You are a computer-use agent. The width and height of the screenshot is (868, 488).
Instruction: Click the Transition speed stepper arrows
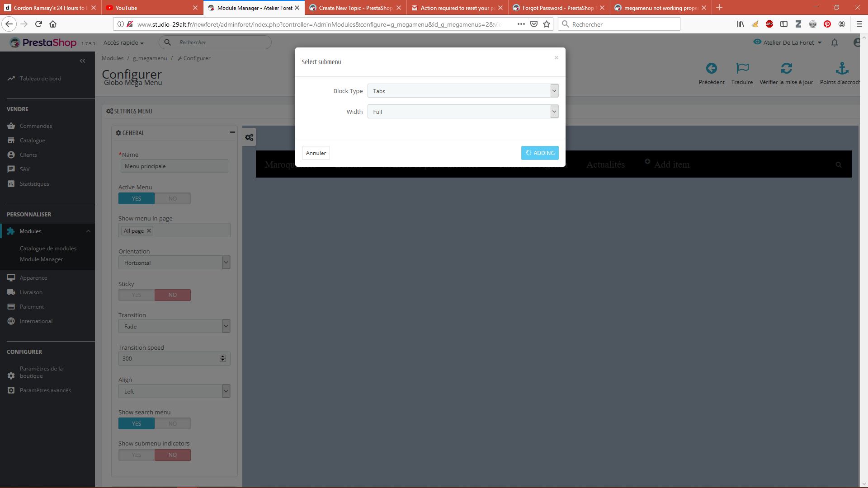(222, 358)
